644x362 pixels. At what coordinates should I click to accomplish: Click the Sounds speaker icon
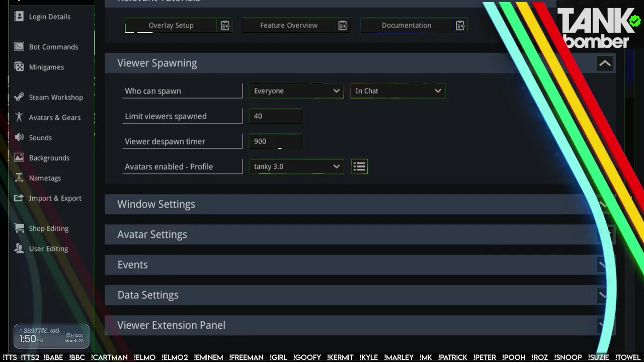pos(19,137)
